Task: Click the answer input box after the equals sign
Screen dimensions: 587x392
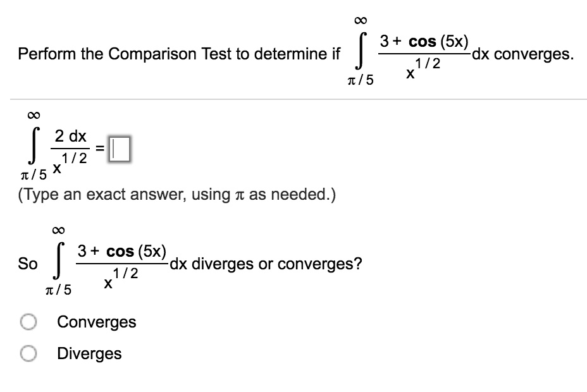Action: [x=120, y=149]
